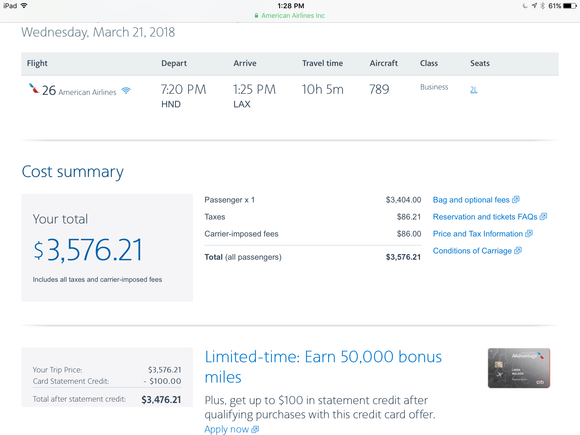Tap the external link icon after Reservation and tickets FAQs

[x=543, y=216]
